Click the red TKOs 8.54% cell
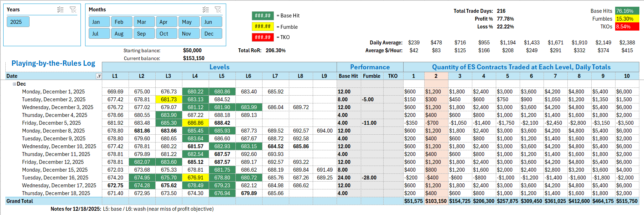 coord(627,27)
